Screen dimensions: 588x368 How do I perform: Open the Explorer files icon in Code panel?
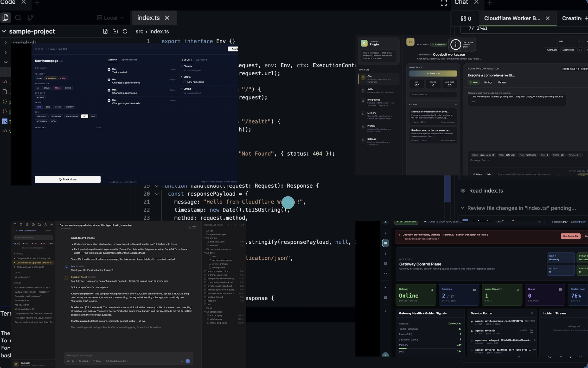click(x=6, y=18)
